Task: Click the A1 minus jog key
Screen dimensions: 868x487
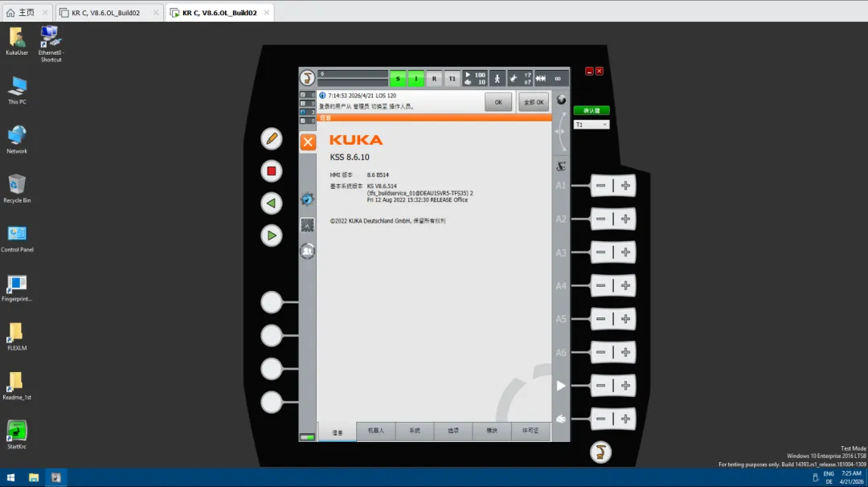Action: click(x=601, y=186)
